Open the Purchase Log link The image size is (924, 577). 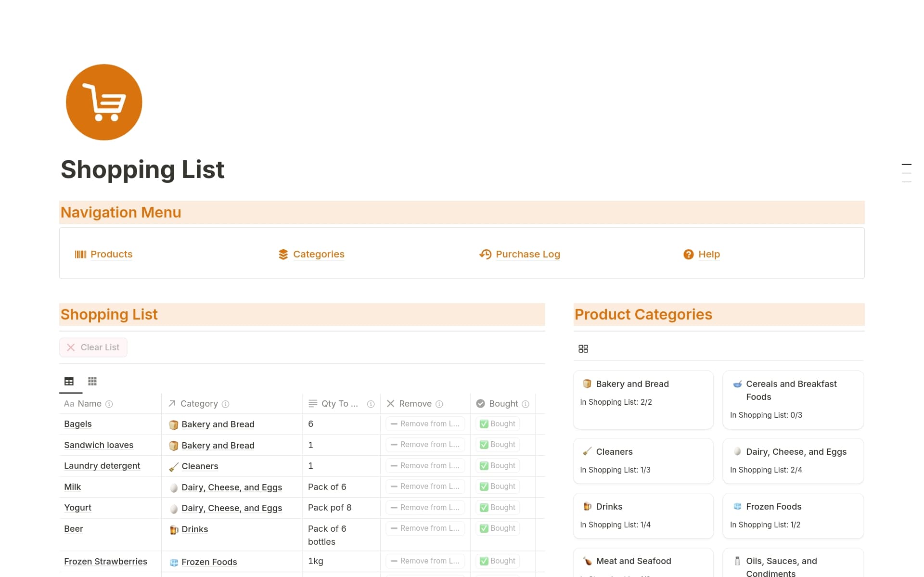tap(527, 254)
